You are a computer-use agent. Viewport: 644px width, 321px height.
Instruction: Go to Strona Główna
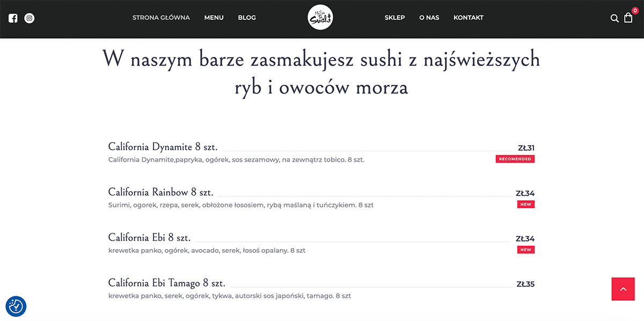161,18
